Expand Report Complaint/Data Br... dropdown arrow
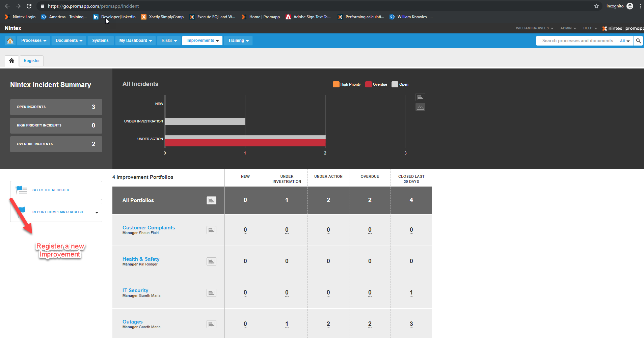644x338 pixels. tap(97, 213)
